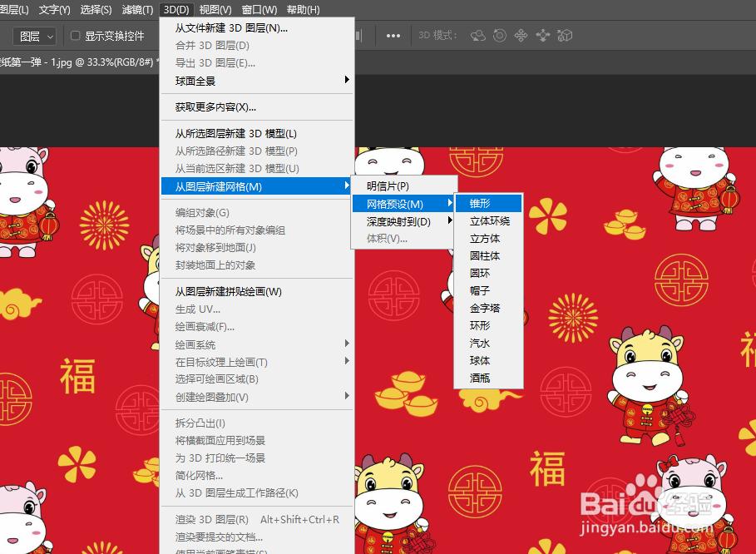This screenshot has height=554, width=756.
Task: Choose 从文件新建 3D 图层(N)...
Action: (x=257, y=28)
